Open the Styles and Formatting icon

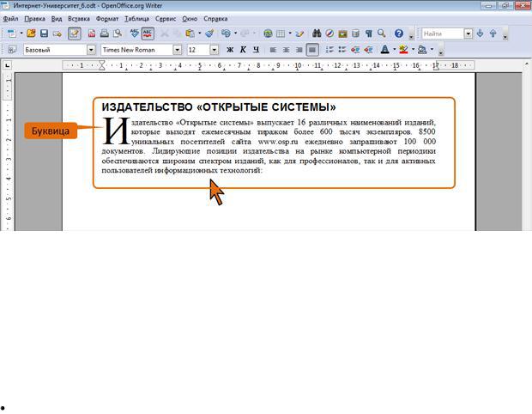[12, 50]
